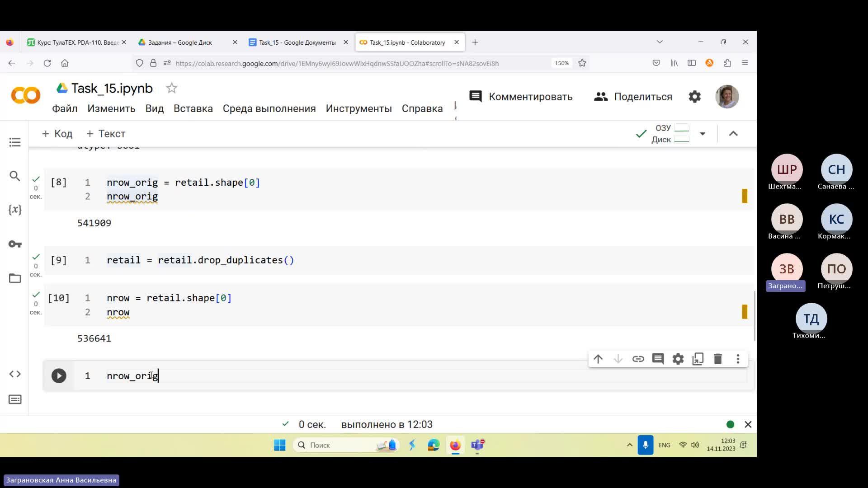The width and height of the screenshot is (868, 488).
Task: Move the cell down
Action: click(618, 359)
